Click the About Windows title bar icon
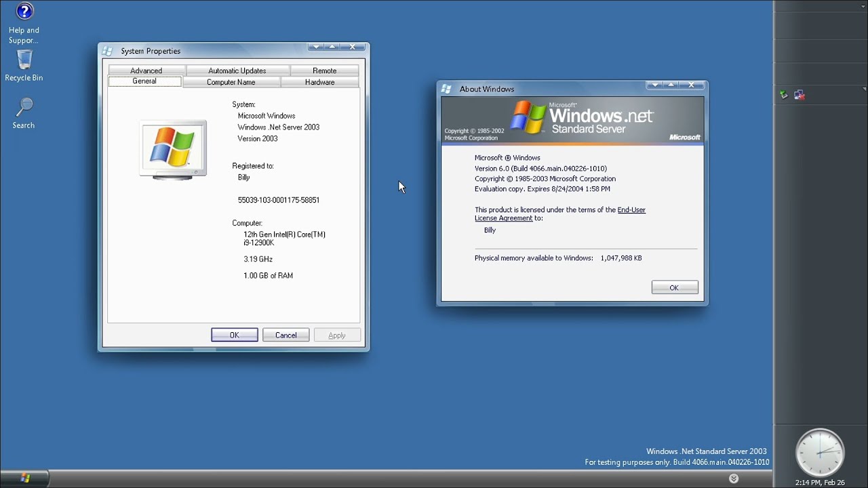 click(446, 89)
